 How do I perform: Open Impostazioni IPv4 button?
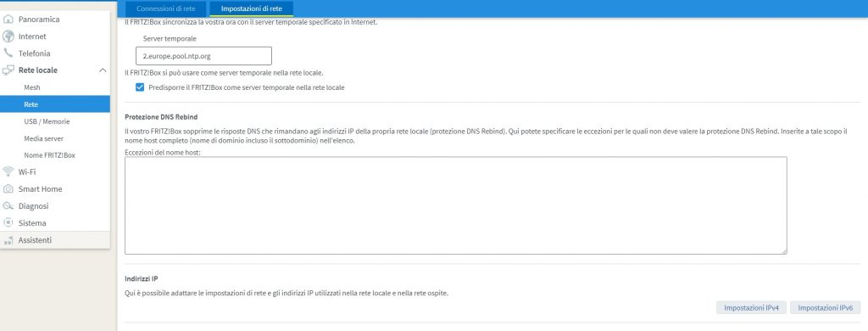pyautogui.click(x=751, y=308)
